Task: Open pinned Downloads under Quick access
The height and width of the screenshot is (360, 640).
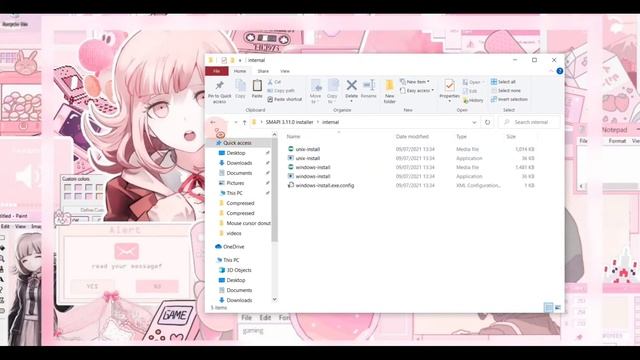Action: [x=239, y=163]
